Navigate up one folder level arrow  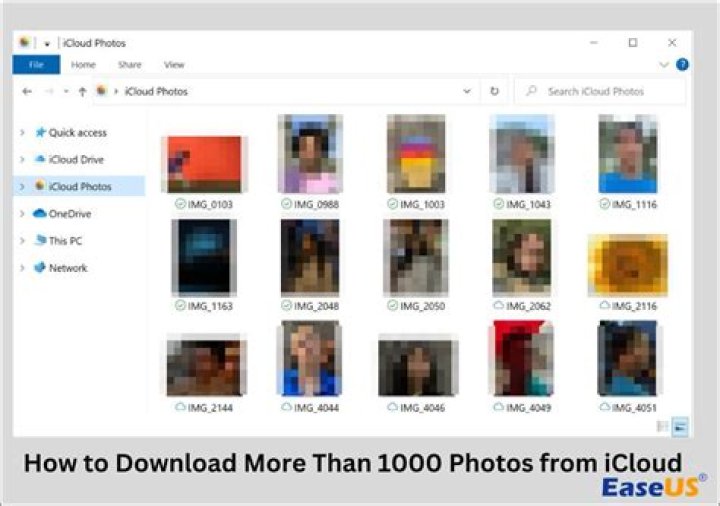coord(82,91)
